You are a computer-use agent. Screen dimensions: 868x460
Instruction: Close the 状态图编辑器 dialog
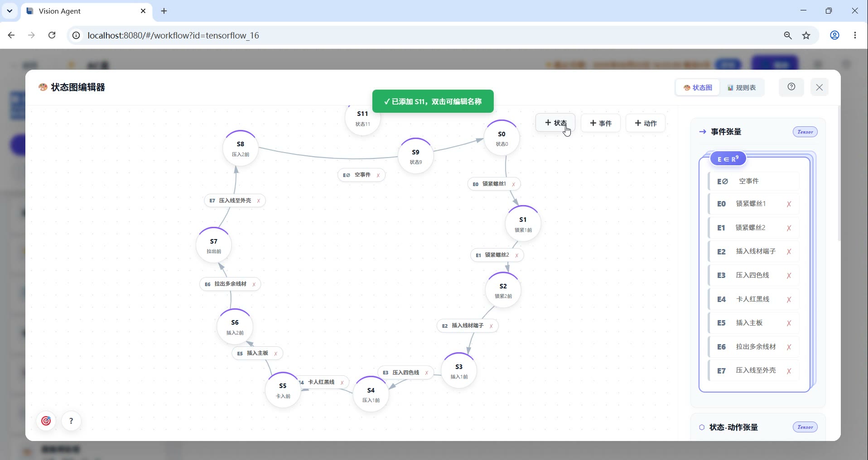tap(820, 87)
